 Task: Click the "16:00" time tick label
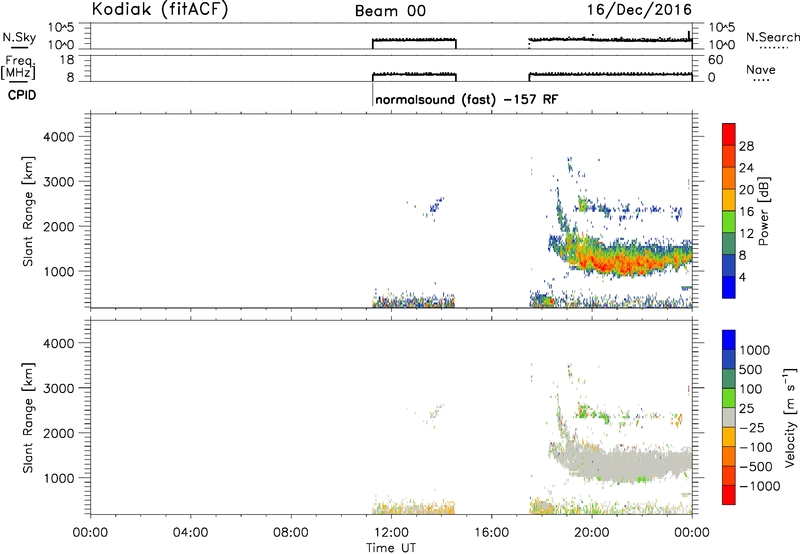[x=491, y=533]
